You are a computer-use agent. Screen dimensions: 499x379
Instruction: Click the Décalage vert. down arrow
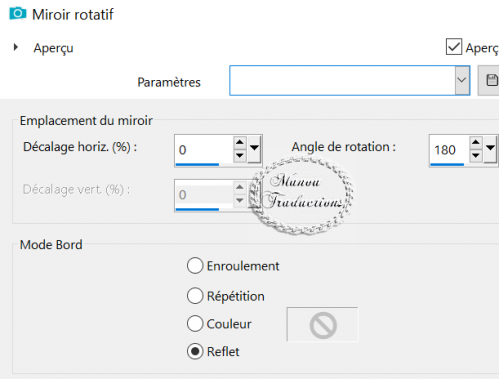[x=240, y=200]
